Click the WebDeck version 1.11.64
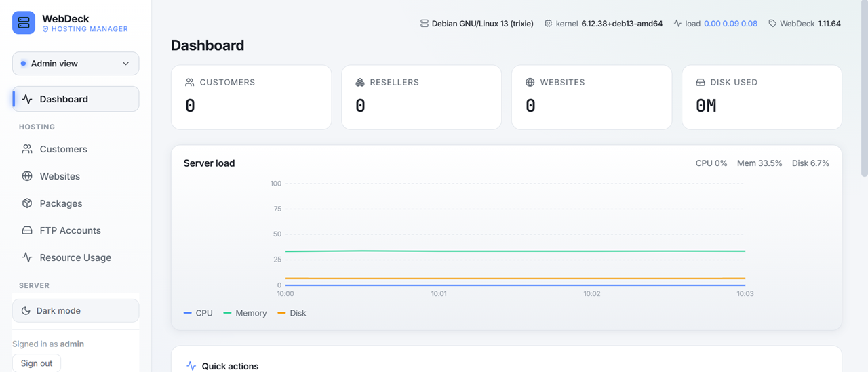The image size is (868, 372). pyautogui.click(x=829, y=23)
